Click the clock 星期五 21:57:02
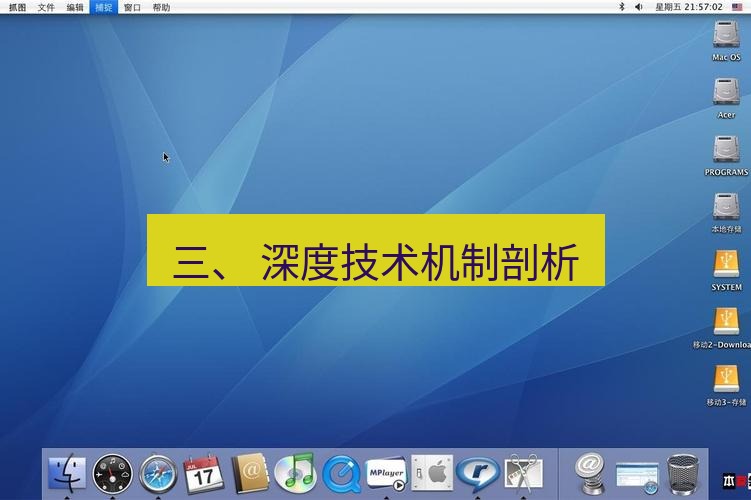 (x=689, y=7)
